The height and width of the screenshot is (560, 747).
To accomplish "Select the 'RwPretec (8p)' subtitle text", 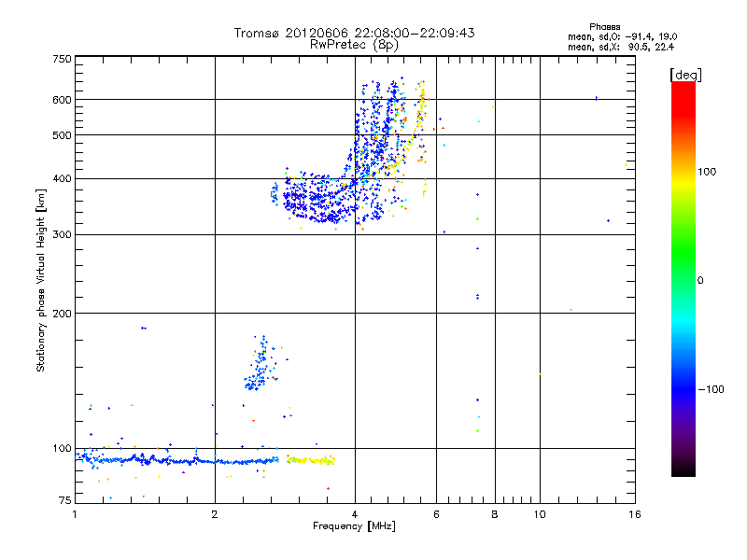I will 355,45.
